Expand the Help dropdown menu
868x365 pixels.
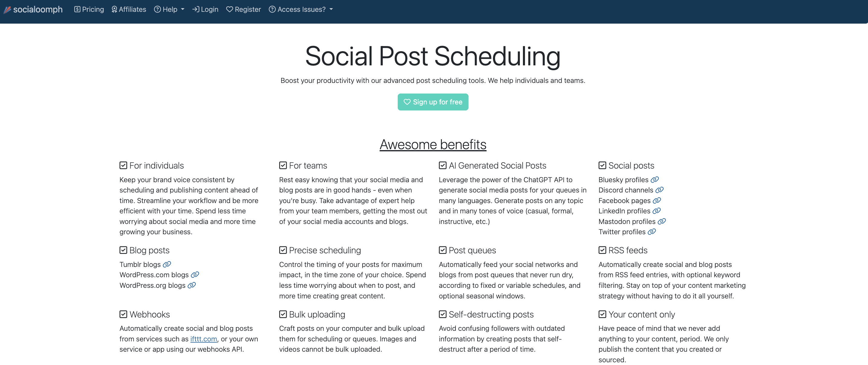[x=170, y=9]
